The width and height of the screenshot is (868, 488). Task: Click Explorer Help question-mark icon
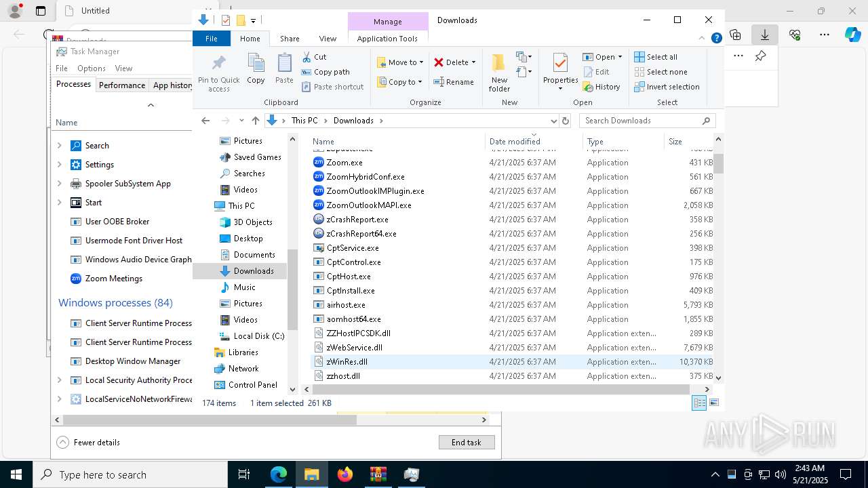(x=716, y=39)
